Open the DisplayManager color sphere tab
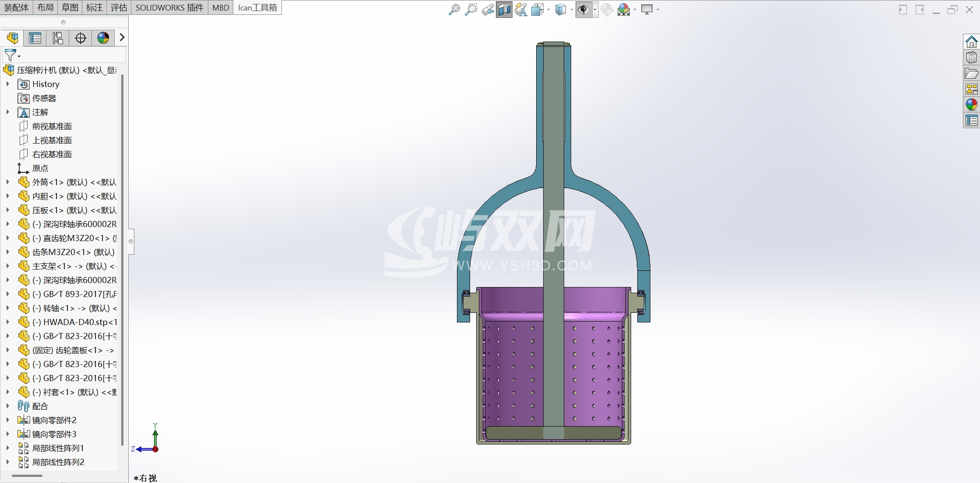The image size is (980, 483). coord(103,38)
